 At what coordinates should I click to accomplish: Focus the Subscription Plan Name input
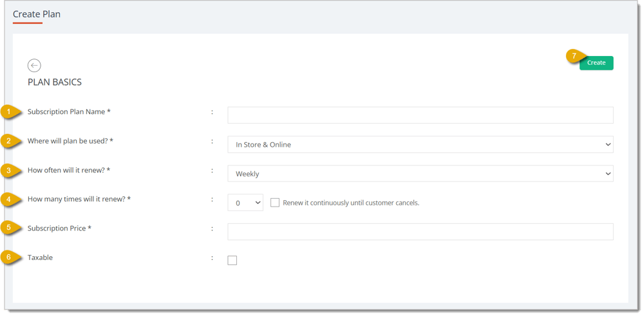click(420, 115)
